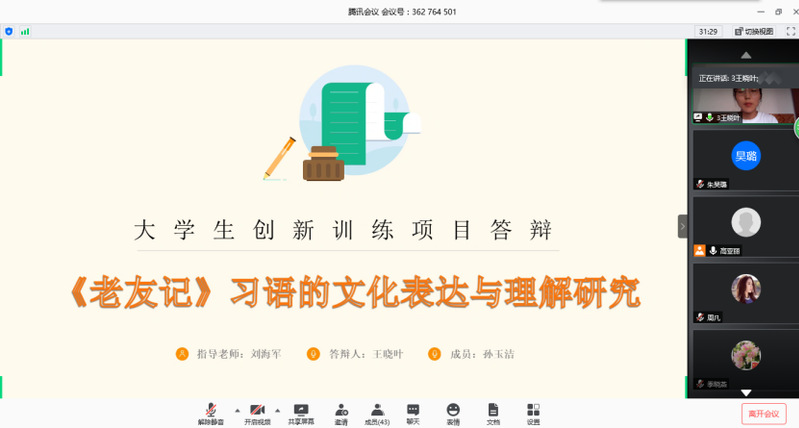Select the 吴璐 participant video tile
Image resolution: width=799 pixels, height=428 pixels.
[745, 160]
